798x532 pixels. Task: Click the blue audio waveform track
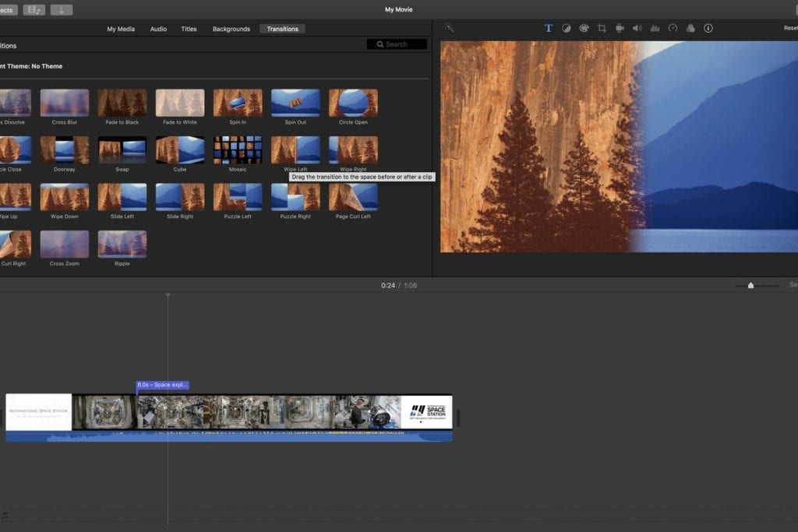tap(229, 436)
